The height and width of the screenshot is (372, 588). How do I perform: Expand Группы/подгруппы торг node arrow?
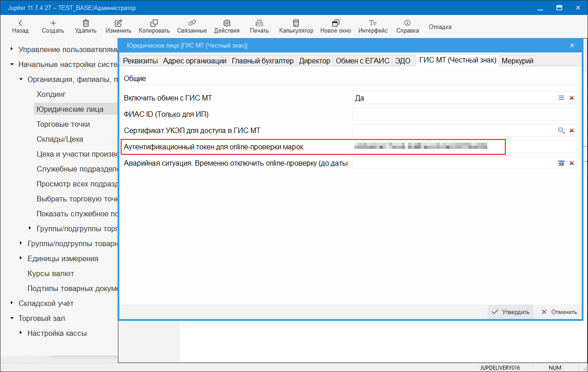(x=30, y=229)
